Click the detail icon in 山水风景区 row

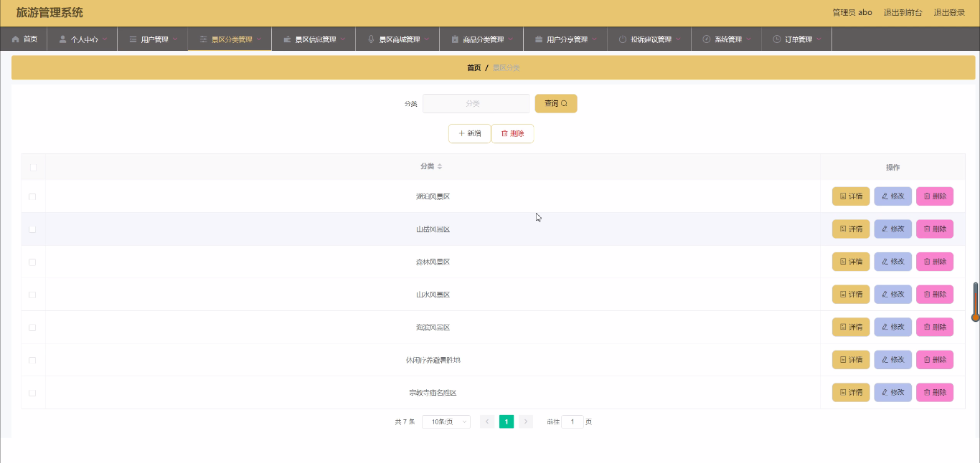coord(843,295)
